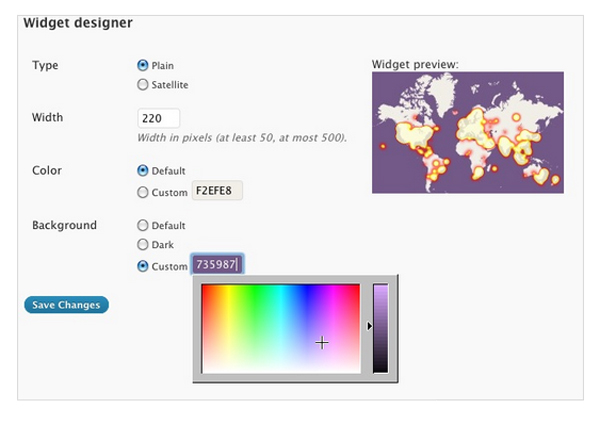Image resolution: width=600 pixels, height=425 pixels.
Task: Click the Save Changes button
Action: tap(67, 305)
